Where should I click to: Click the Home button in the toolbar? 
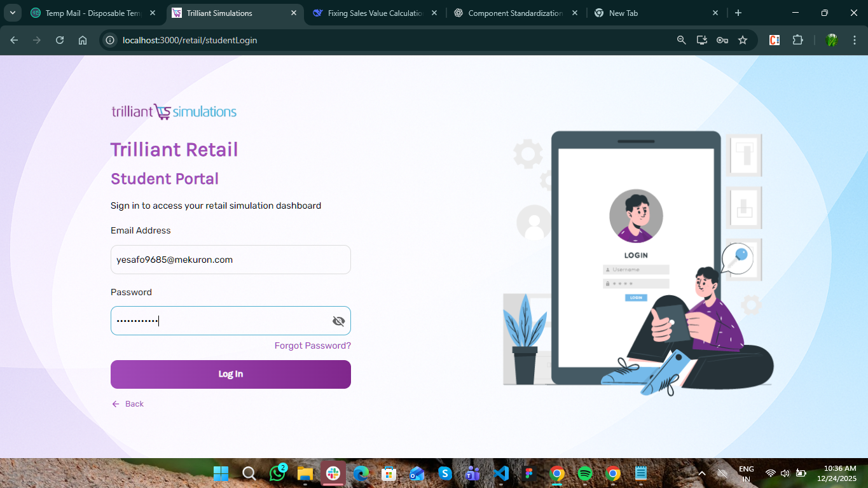(83, 40)
